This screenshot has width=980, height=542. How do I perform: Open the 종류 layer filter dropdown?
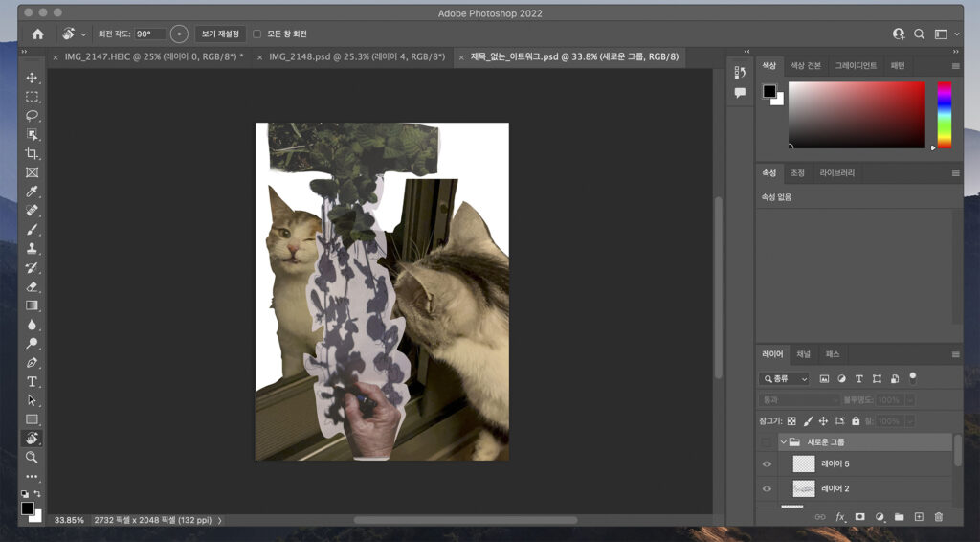click(785, 379)
